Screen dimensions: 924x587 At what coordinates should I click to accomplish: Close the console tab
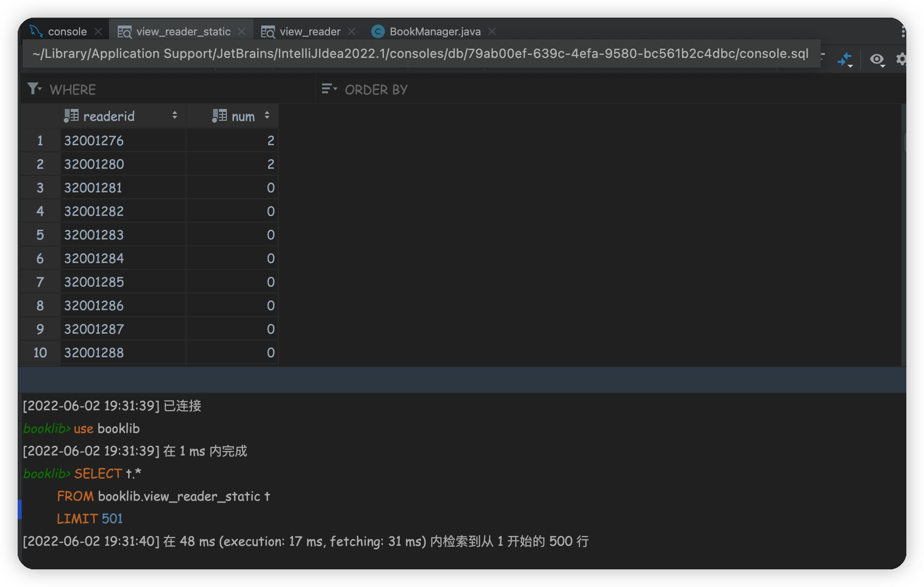(98, 31)
